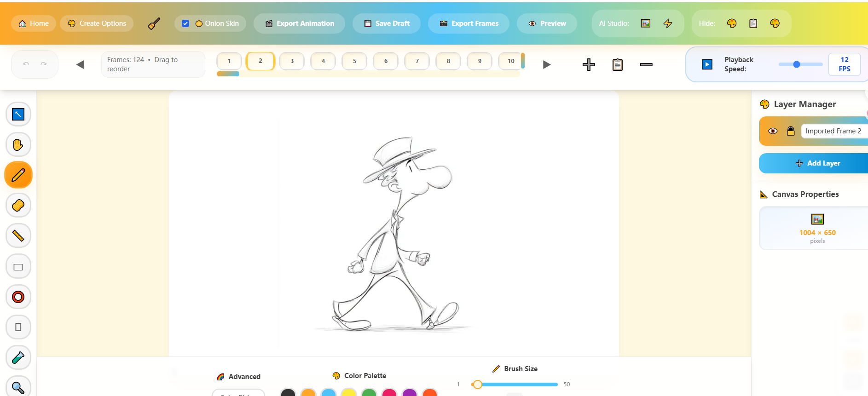Open the magnifying glass zoom tool

pos(18,387)
